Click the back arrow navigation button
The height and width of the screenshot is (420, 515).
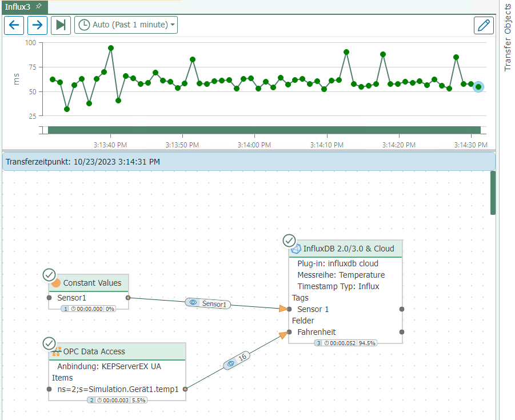[14, 25]
